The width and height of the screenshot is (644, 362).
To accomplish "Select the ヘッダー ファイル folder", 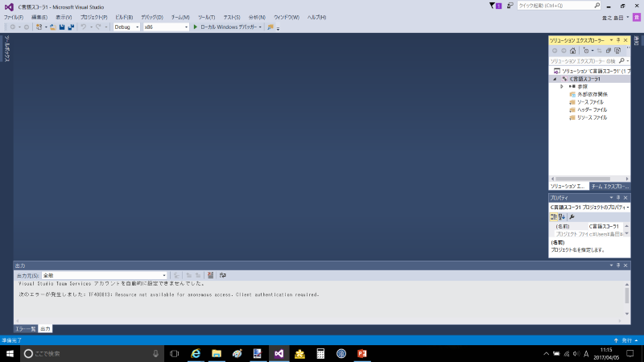I will coord(592,110).
